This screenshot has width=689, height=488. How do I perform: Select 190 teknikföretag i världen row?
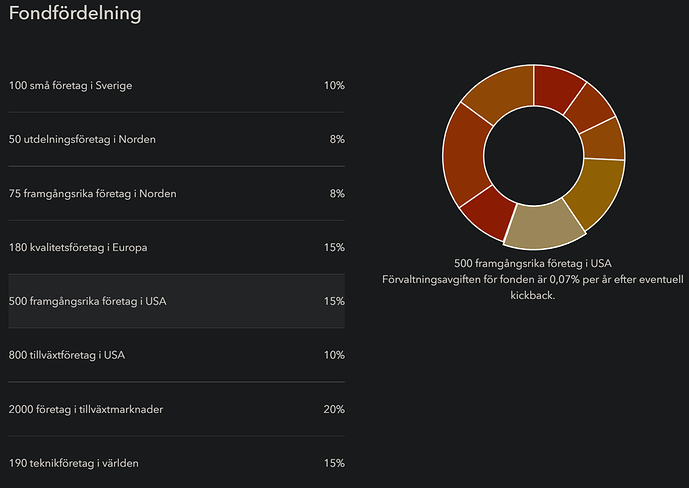pos(176,464)
